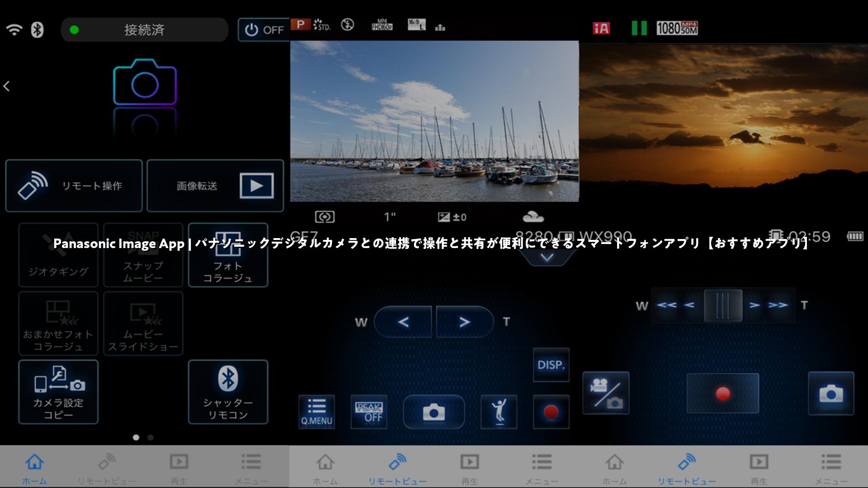Tap the quality level icon next to the 16:9 L picture size icon
Screen dimensions: 868x488
[x=440, y=27]
